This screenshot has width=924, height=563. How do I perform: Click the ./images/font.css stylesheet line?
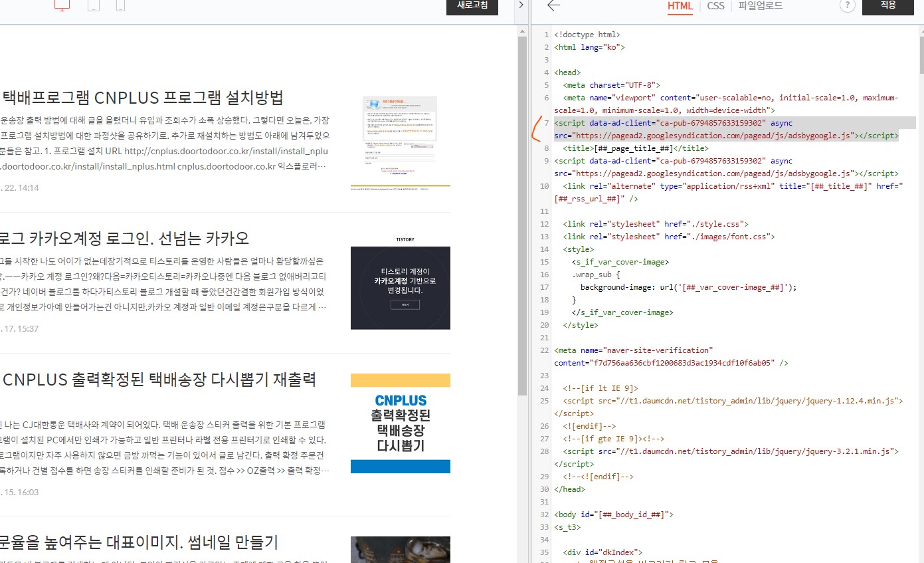(x=669, y=237)
